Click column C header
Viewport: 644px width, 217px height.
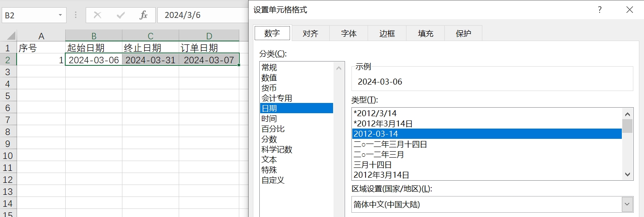(151, 35)
